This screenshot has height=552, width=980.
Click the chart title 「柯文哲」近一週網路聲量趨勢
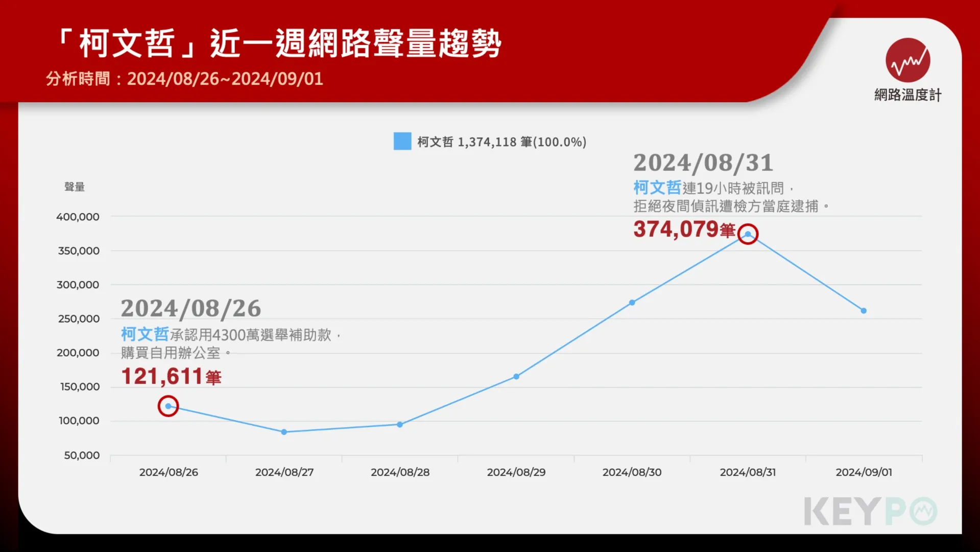pos(279,43)
